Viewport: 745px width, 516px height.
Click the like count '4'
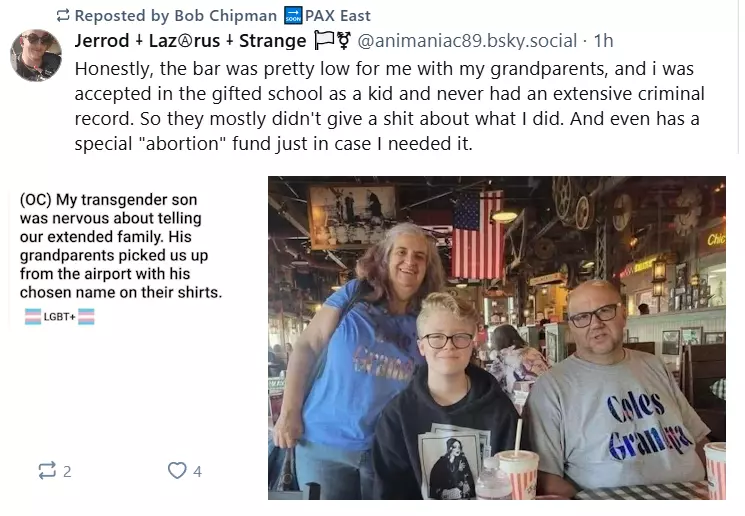pyautogui.click(x=197, y=471)
